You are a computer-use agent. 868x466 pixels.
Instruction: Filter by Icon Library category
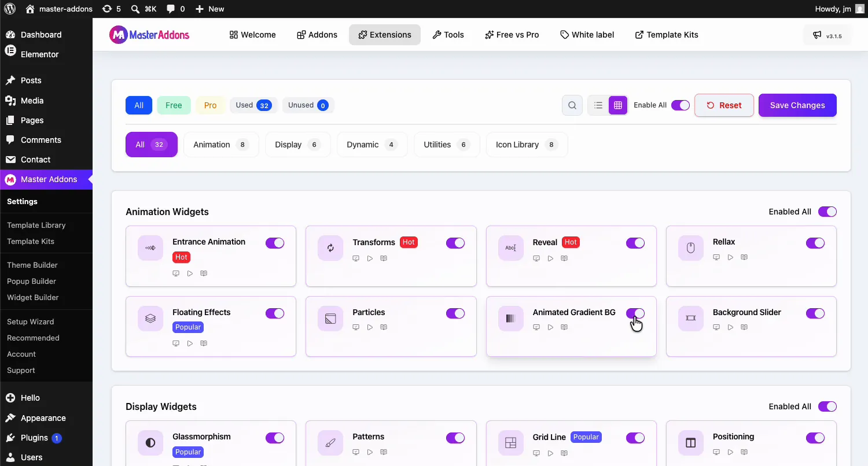tap(527, 145)
